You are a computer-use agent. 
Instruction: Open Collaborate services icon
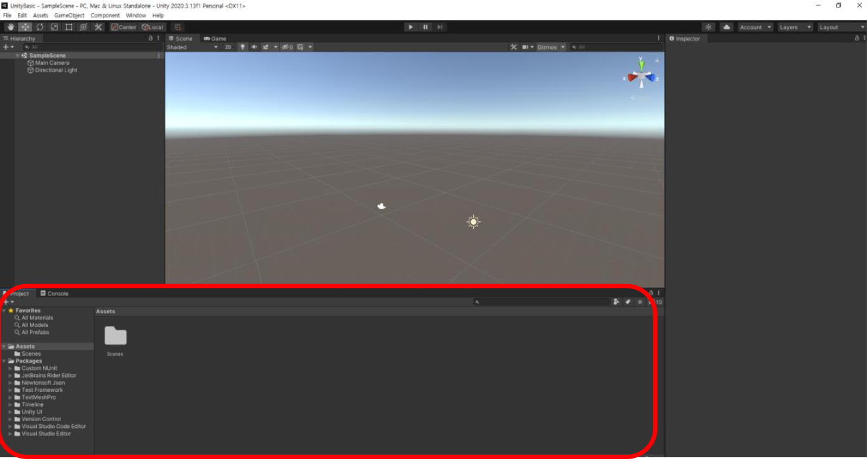coord(709,27)
